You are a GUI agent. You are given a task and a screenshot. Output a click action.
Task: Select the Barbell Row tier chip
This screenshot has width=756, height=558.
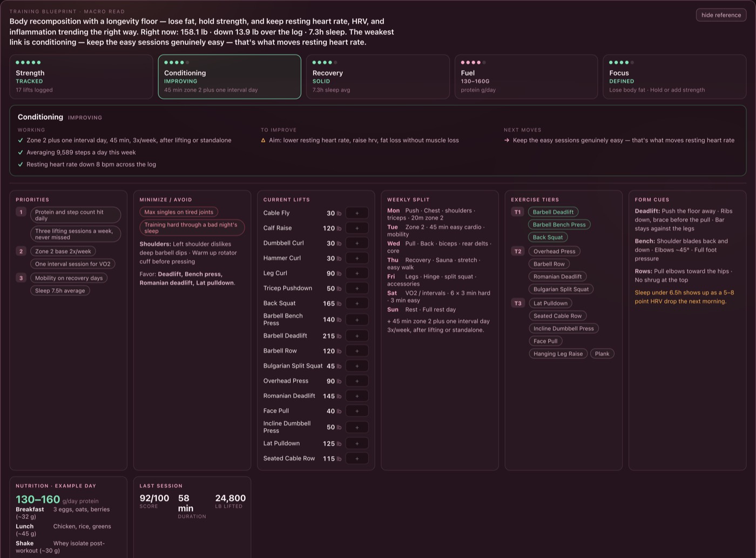coord(549,264)
